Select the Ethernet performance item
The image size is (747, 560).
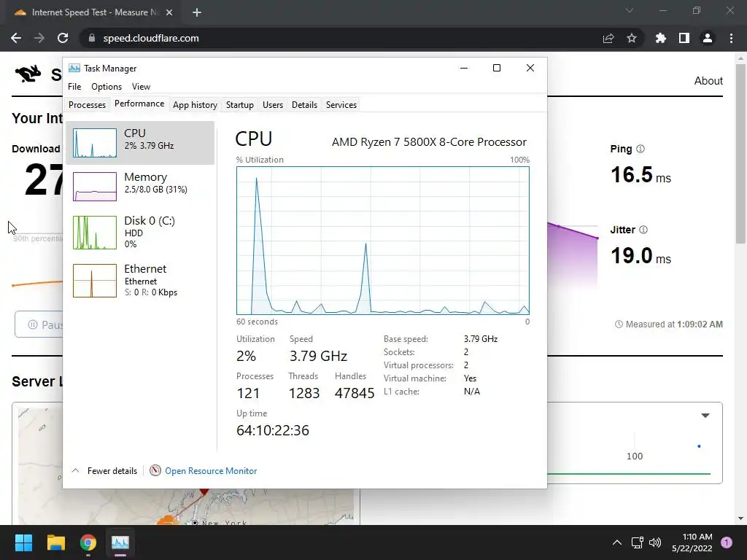[140, 281]
